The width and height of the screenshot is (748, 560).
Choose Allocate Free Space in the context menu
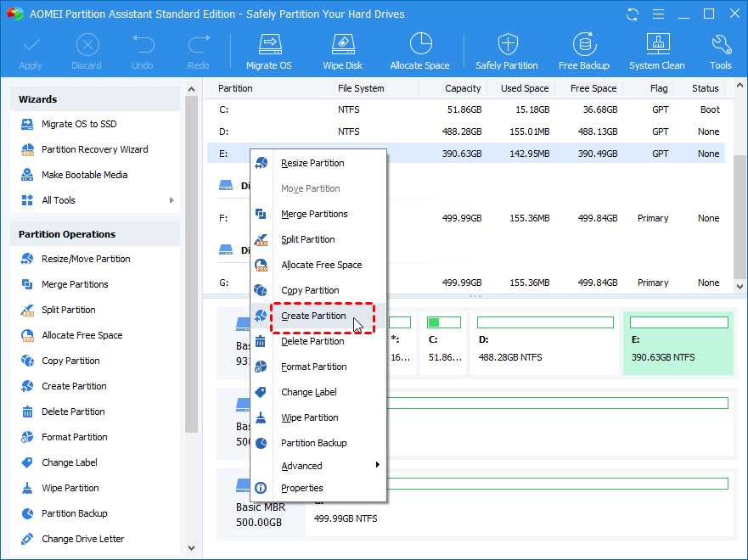pos(318,265)
